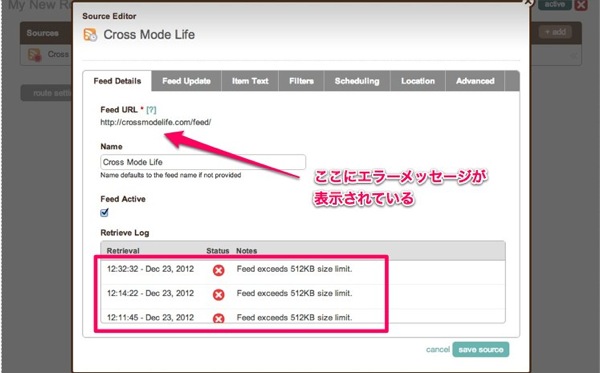The image size is (600, 373).
Task: Click the cancel link
Action: (x=438, y=349)
